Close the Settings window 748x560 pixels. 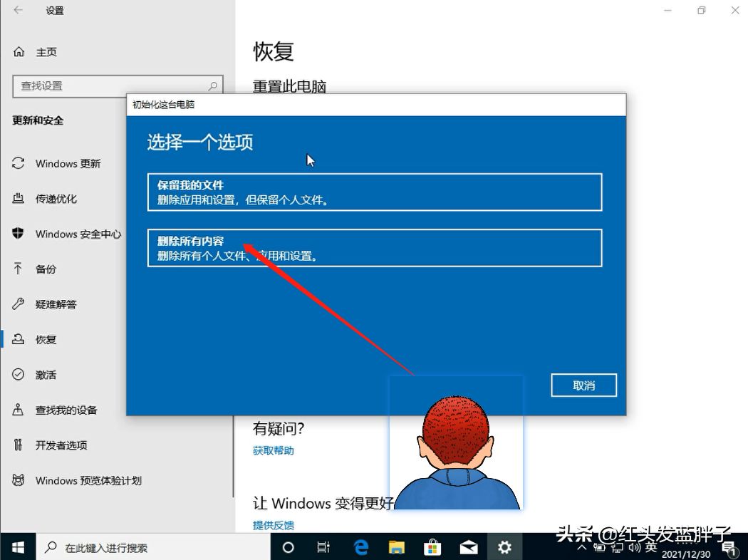coord(735,11)
